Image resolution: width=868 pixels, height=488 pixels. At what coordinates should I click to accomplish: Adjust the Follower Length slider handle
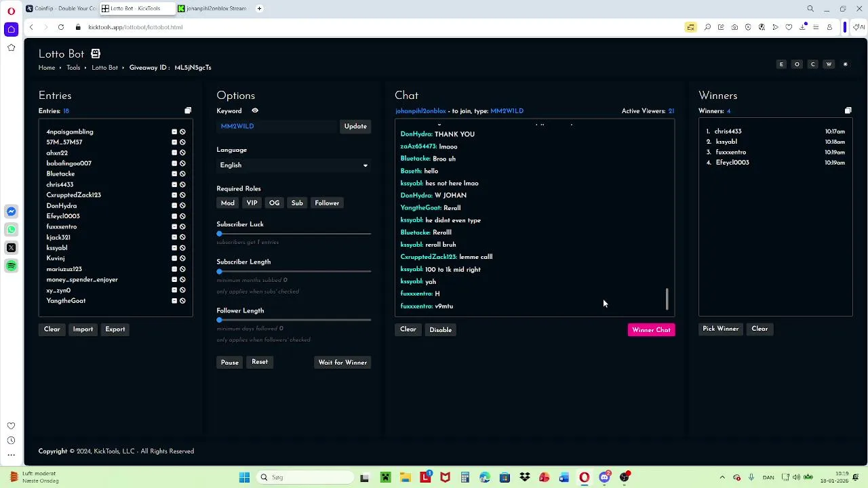pos(219,320)
